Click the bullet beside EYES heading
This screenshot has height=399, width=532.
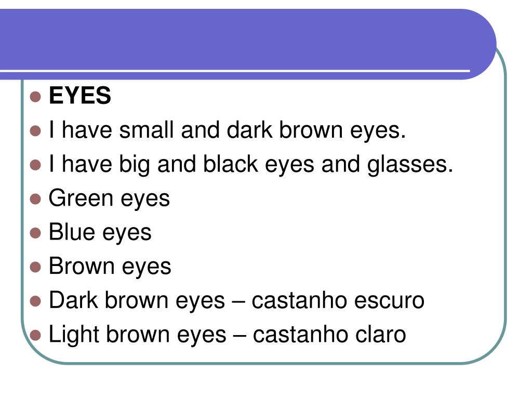pyautogui.click(x=35, y=97)
